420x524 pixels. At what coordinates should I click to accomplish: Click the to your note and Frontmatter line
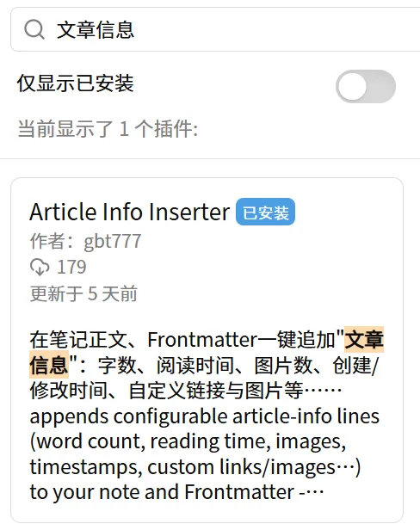point(177,492)
